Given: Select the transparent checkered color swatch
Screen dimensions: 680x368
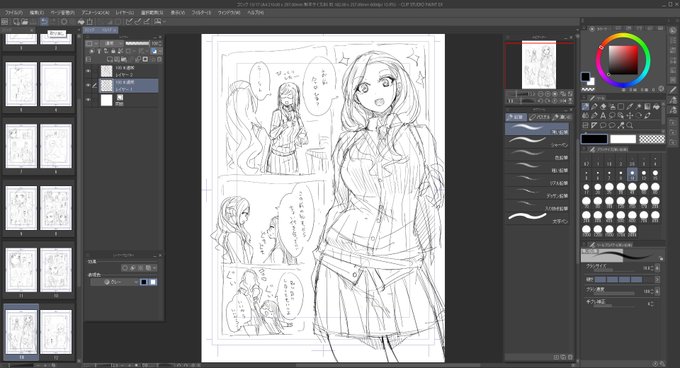Looking at the screenshot, I should pyautogui.click(x=651, y=139).
